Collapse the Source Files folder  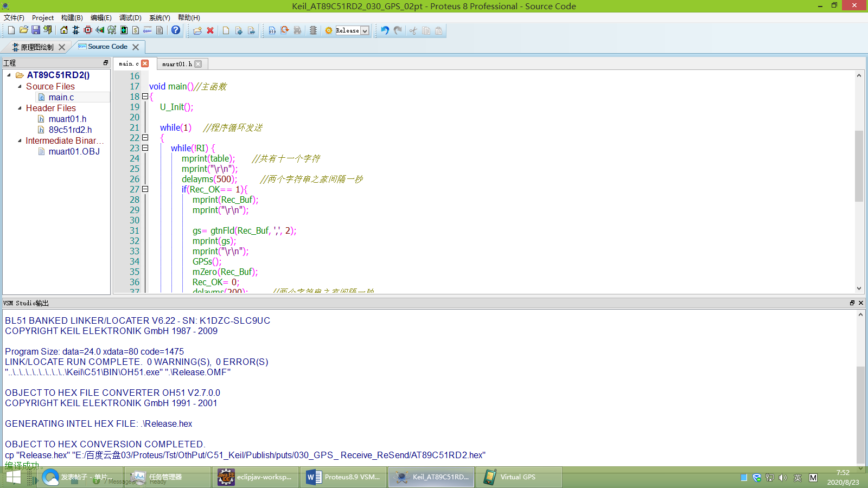pyautogui.click(x=20, y=86)
